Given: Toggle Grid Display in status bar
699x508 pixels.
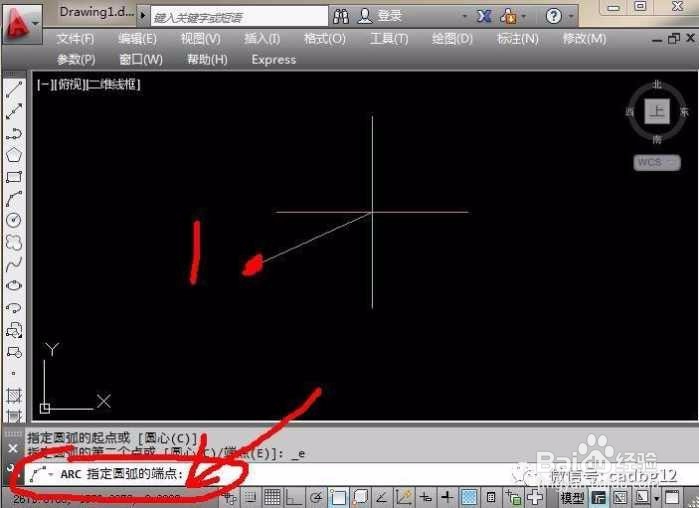Looking at the screenshot, I should (272, 497).
